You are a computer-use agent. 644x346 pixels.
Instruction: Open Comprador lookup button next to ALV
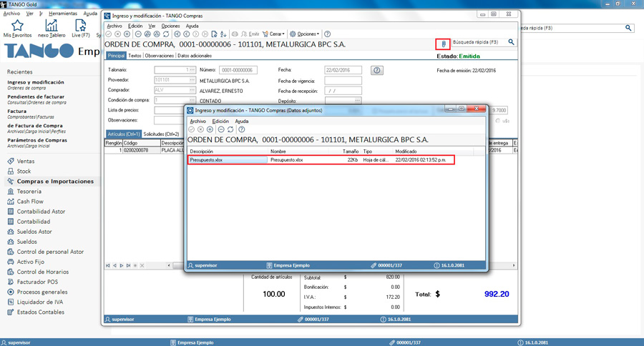coord(192,90)
